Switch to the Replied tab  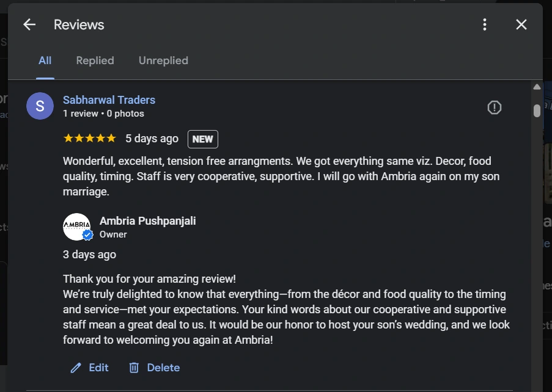(95, 60)
